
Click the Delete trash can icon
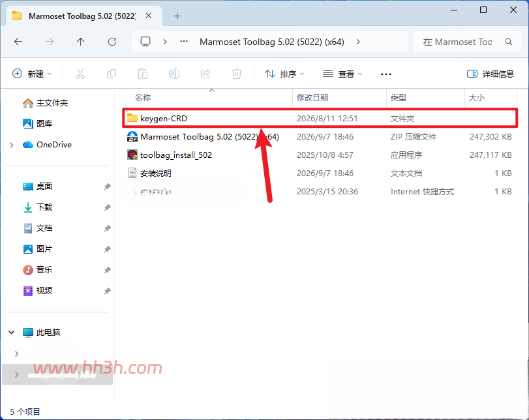point(237,74)
